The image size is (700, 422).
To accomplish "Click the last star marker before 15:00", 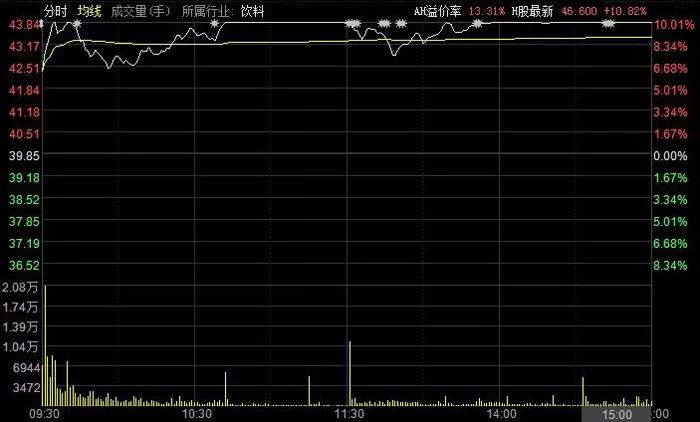I will [x=609, y=23].
